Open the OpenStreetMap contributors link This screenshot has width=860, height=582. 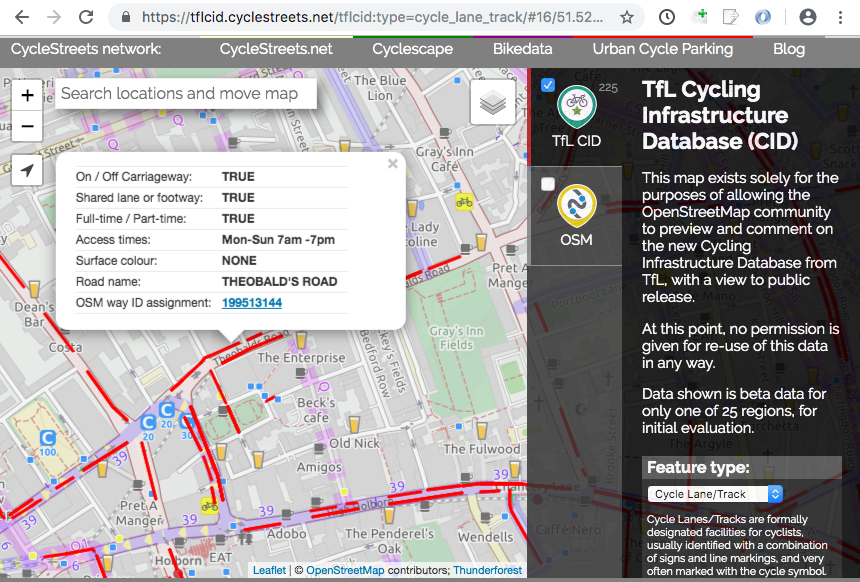tap(345, 570)
